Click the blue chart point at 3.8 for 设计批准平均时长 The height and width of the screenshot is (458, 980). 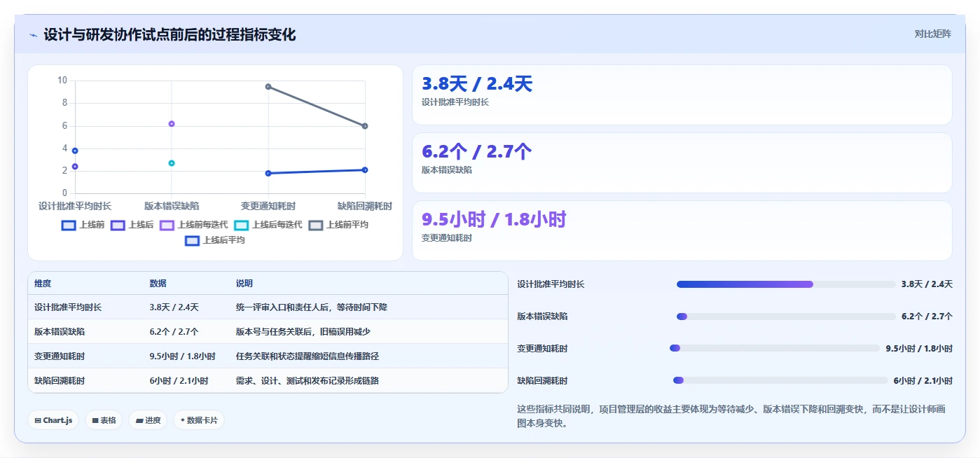(x=75, y=151)
